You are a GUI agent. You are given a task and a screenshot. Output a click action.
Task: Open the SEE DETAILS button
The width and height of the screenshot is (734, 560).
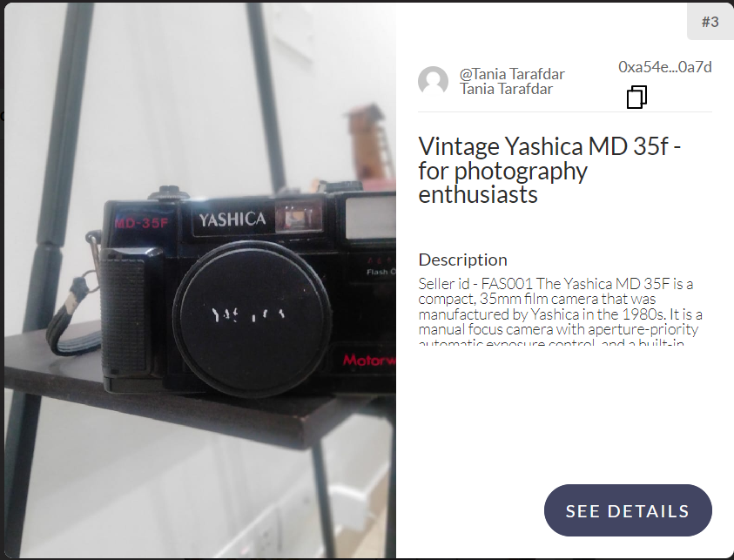[x=628, y=510]
